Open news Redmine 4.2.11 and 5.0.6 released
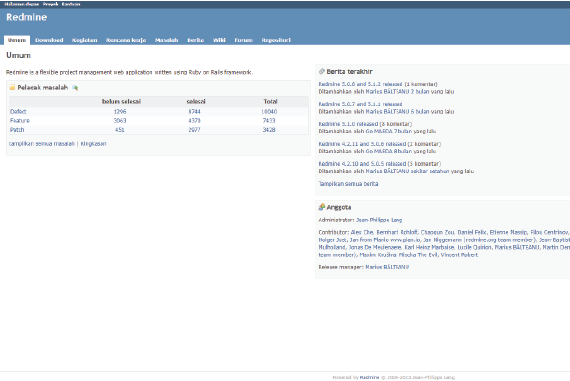 tap(362, 144)
